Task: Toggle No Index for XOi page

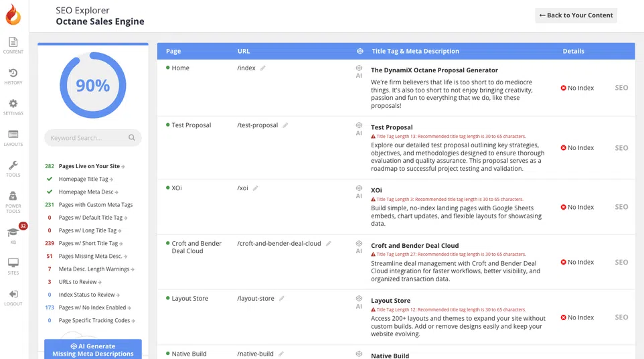Action: tap(577, 207)
